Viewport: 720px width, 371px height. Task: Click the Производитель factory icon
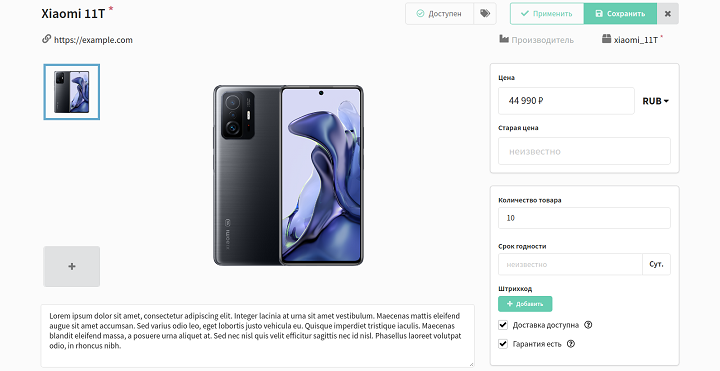click(x=504, y=39)
